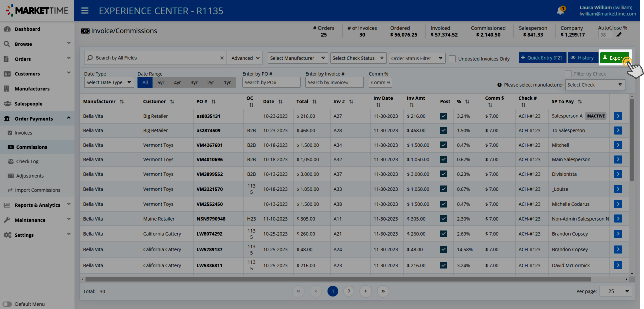
Task: Click the green Export button
Action: (x=615, y=58)
